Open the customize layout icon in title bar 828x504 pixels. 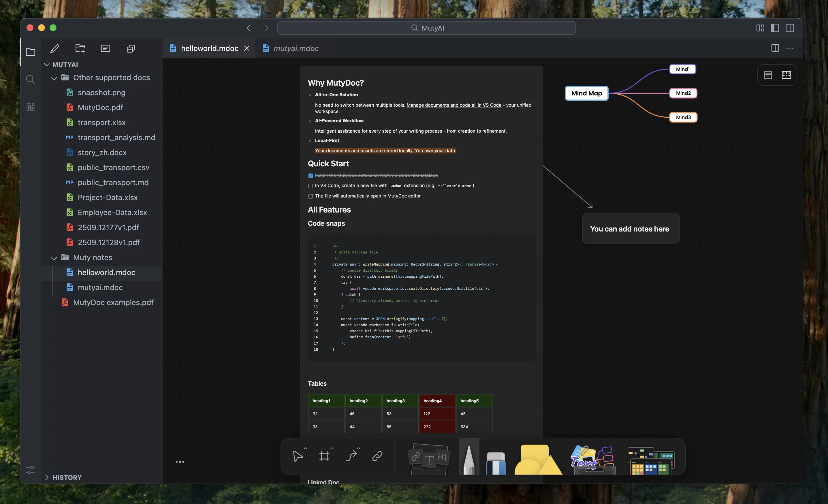pos(760,28)
